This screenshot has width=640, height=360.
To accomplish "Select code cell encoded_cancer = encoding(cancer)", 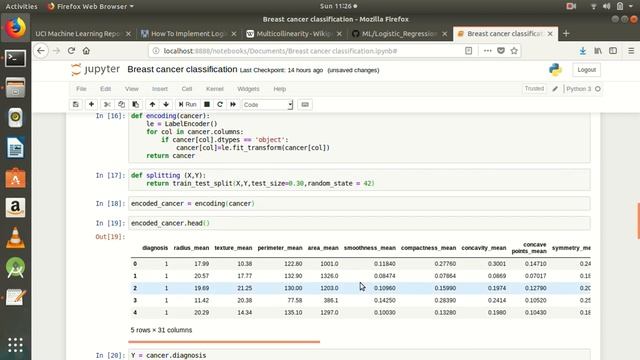I will pos(359,203).
